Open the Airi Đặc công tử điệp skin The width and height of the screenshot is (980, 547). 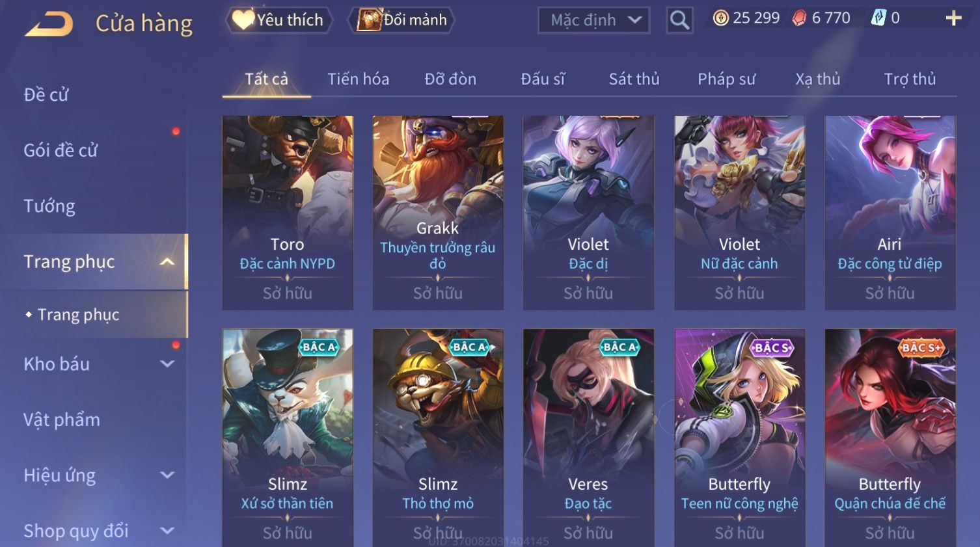click(890, 213)
